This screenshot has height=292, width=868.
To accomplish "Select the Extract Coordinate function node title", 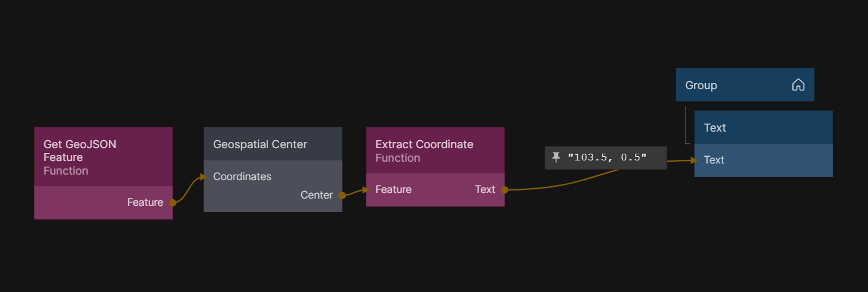I will click(424, 144).
